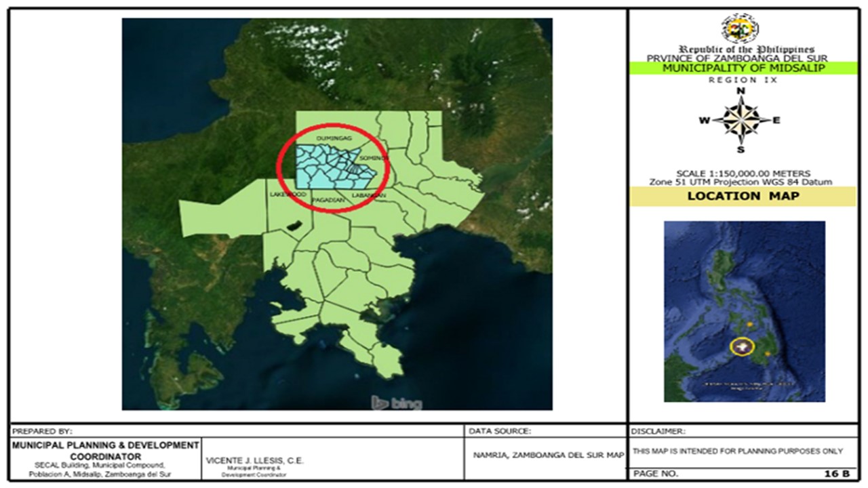Screen dimensions: 868x488
Task: Click the 'DATA SOURCE:' label
Action: [500, 431]
